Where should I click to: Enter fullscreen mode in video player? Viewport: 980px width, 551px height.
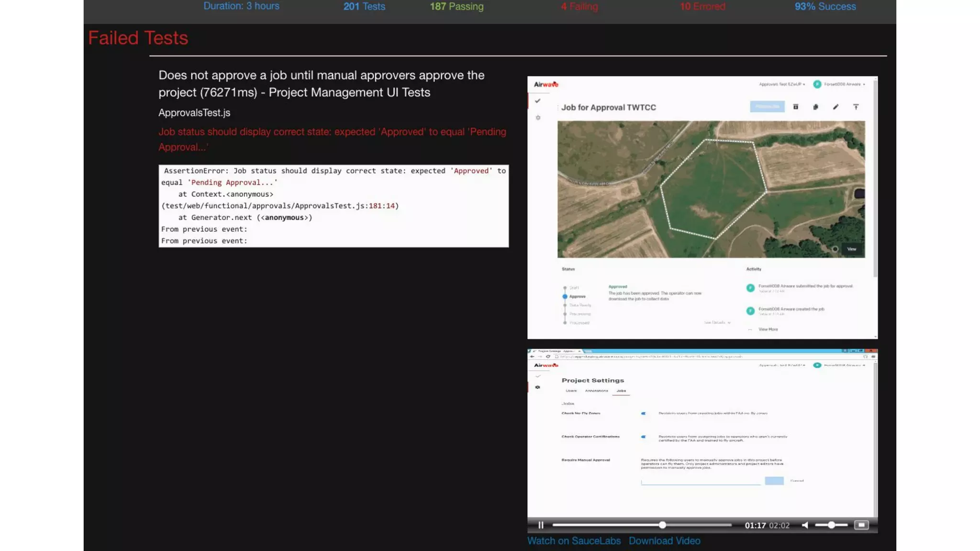click(861, 525)
